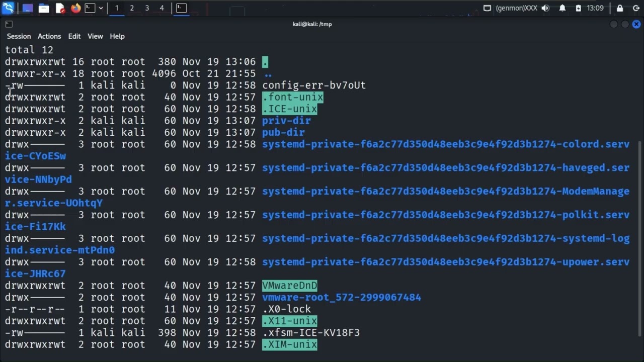Click the 398 size value
Screen dimensions: 644x362
coord(167,332)
